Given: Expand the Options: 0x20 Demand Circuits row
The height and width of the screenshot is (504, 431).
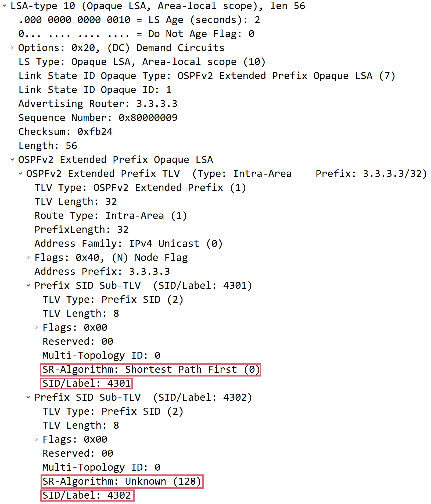Looking at the screenshot, I should pyautogui.click(x=12, y=48).
